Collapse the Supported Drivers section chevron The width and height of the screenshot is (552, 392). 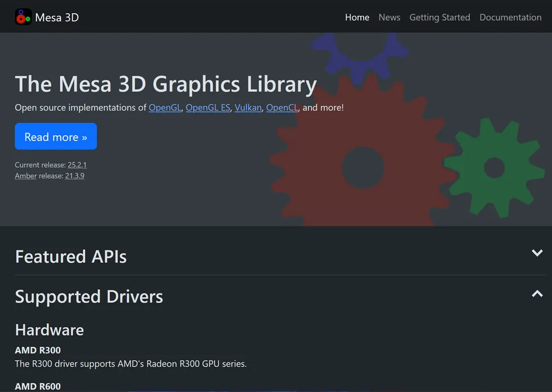coord(537,294)
